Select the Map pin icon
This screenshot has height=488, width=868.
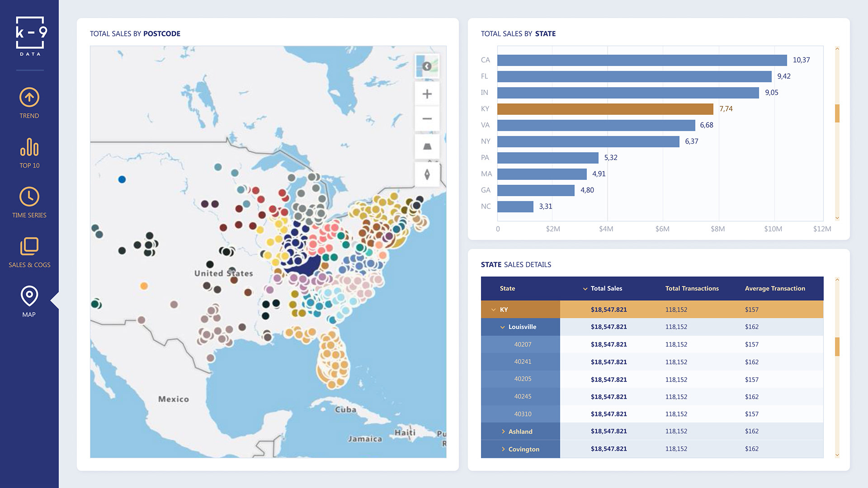click(29, 296)
